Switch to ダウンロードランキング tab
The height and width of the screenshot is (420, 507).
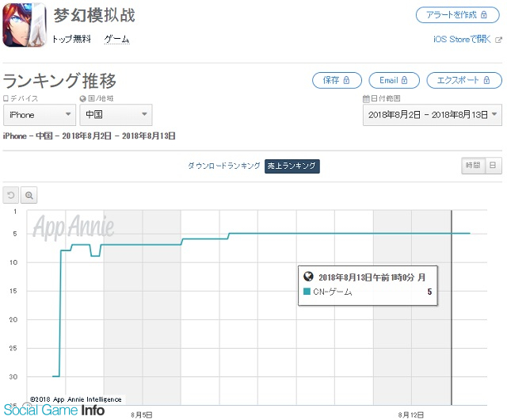click(x=224, y=166)
